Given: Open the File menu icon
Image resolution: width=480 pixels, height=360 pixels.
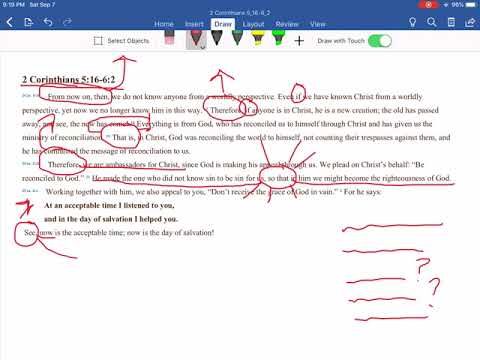Looking at the screenshot, I should pos(29,22).
